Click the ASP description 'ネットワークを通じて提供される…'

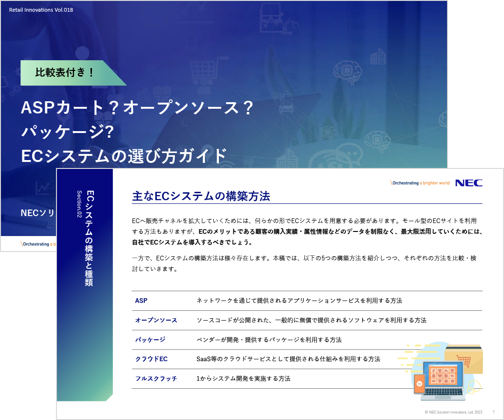(299, 301)
